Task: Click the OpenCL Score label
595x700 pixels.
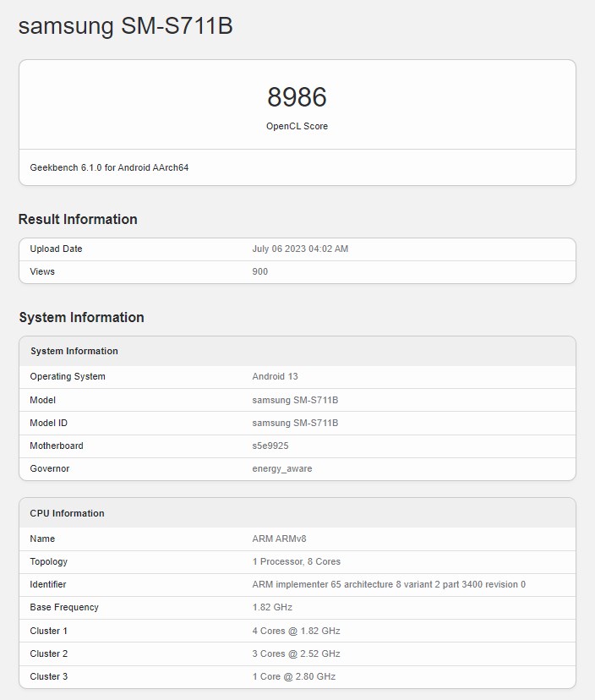Action: pyautogui.click(x=297, y=126)
